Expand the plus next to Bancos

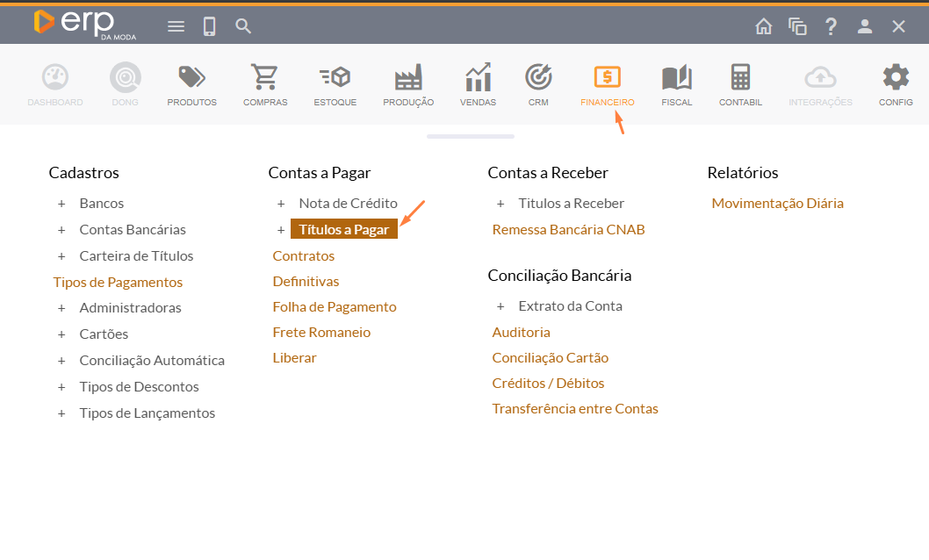(61, 204)
